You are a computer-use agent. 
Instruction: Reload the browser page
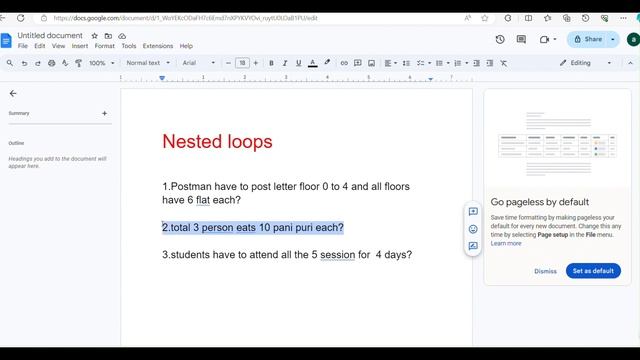pyautogui.click(x=20, y=18)
